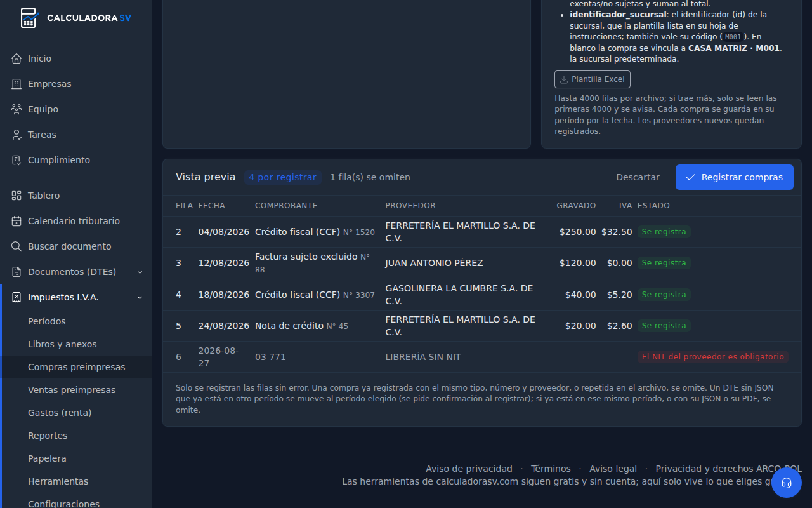Image resolution: width=812 pixels, height=508 pixels.
Task: Click the '$5.20' IVA amount
Action: [619, 295]
